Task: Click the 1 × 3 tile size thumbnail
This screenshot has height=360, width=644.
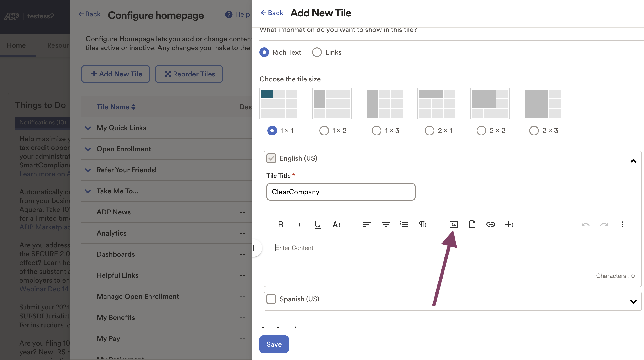Action: pos(385,104)
